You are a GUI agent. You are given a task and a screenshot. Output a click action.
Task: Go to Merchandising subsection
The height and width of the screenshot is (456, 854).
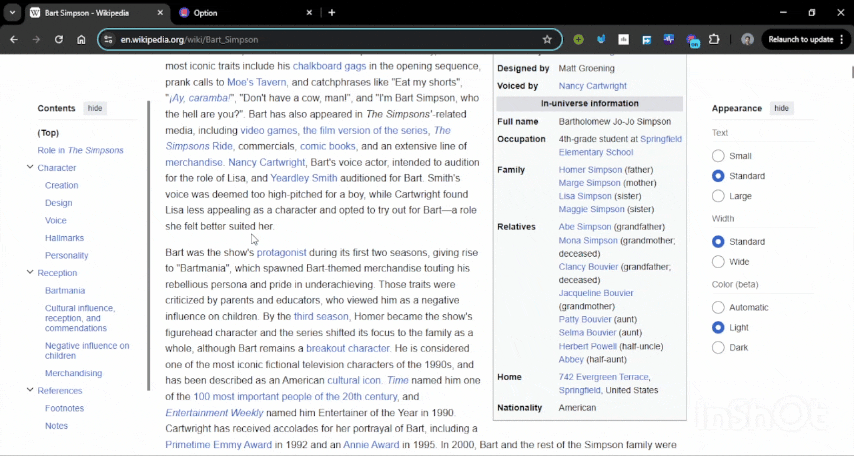74,373
